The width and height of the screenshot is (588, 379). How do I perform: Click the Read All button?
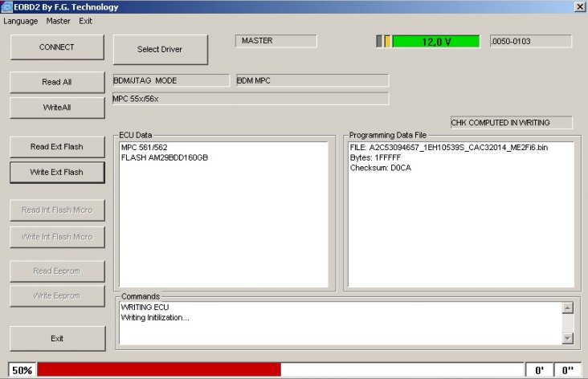[x=57, y=82]
